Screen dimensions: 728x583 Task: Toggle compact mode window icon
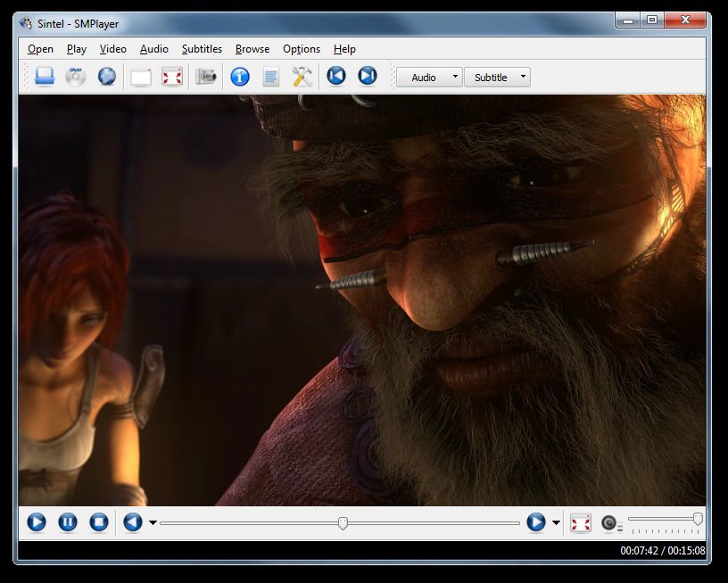[x=138, y=77]
